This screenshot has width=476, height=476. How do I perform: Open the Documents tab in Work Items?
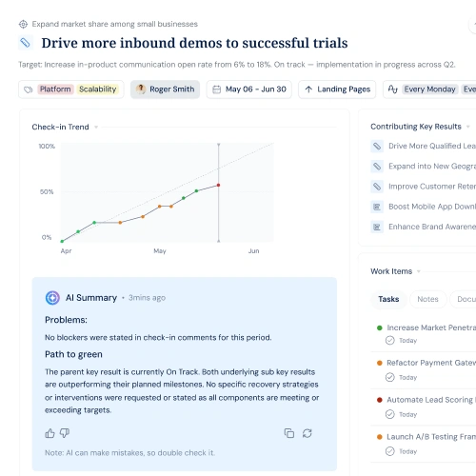pyautogui.click(x=464, y=299)
